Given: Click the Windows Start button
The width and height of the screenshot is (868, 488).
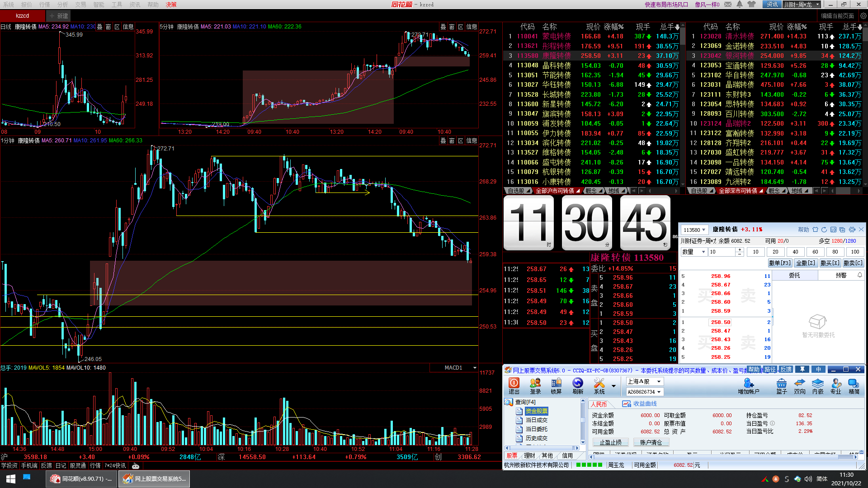Looking at the screenshot, I should click(x=11, y=479).
